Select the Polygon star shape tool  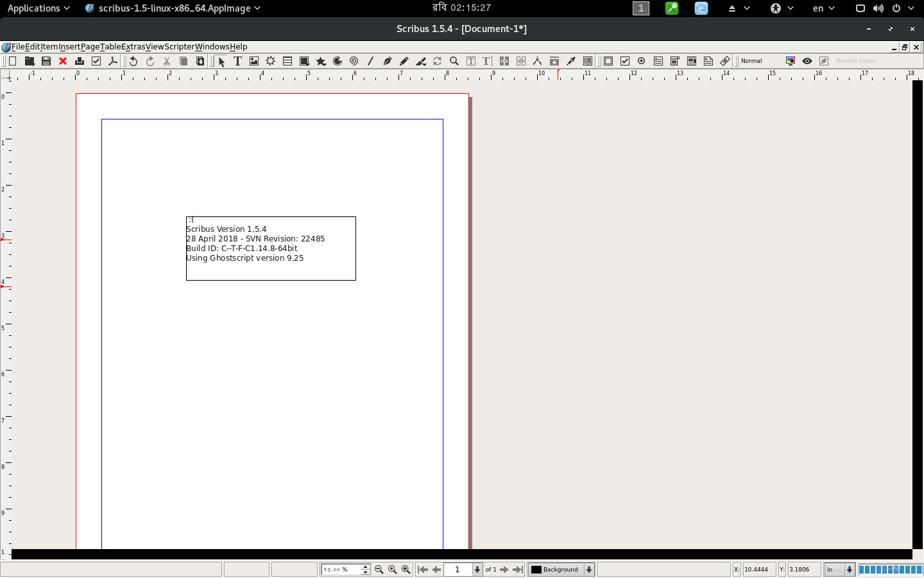[x=321, y=61]
